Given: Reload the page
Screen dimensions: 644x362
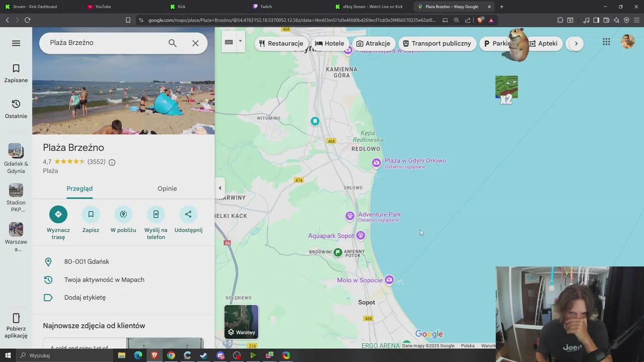Looking at the screenshot, I should [27, 20].
